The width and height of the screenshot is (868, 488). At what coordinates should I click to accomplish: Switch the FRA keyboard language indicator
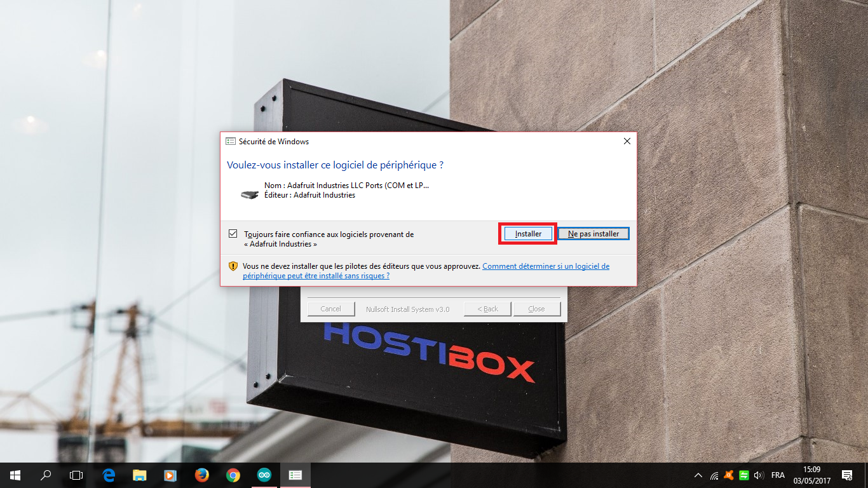778,475
